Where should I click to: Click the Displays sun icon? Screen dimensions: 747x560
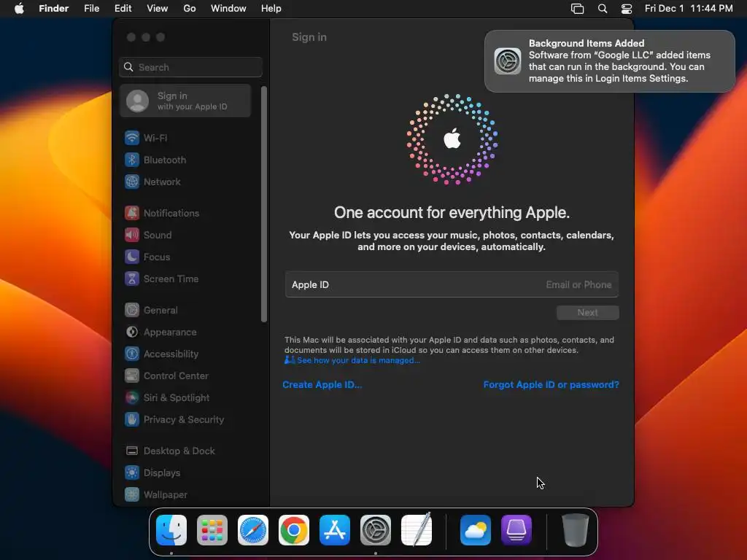point(132,472)
